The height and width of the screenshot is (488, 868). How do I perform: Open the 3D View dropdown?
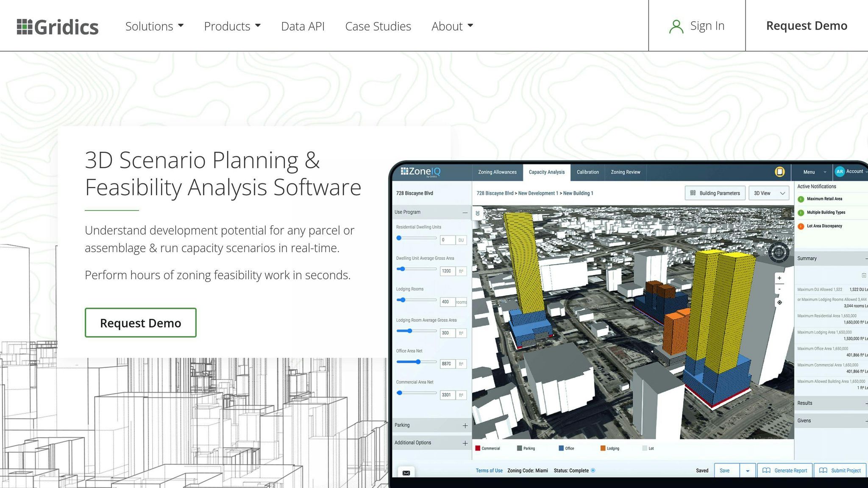point(769,193)
